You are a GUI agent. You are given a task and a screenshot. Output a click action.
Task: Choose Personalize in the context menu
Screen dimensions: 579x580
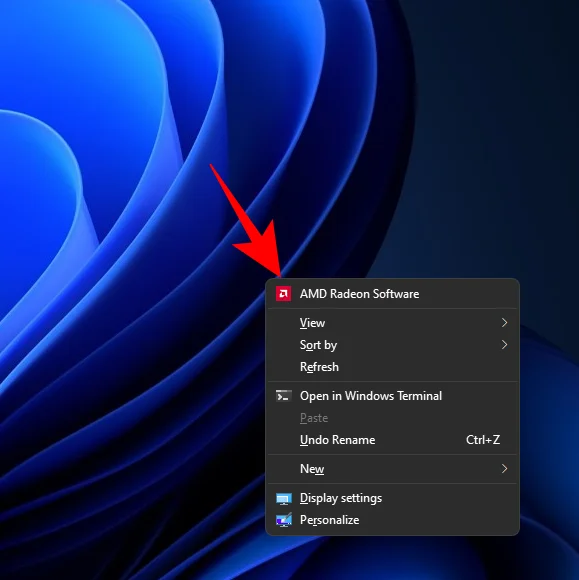coord(393,520)
